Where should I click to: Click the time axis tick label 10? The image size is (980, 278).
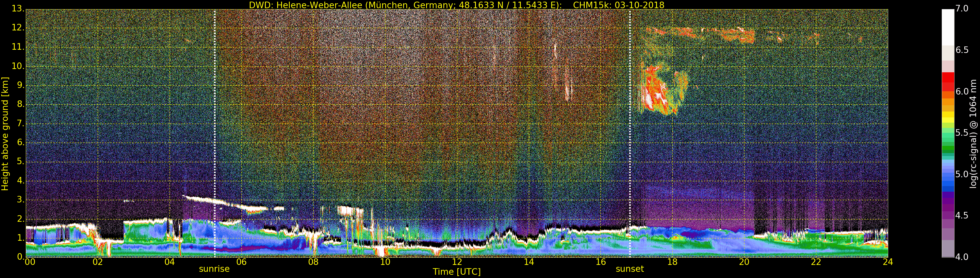tap(385, 262)
